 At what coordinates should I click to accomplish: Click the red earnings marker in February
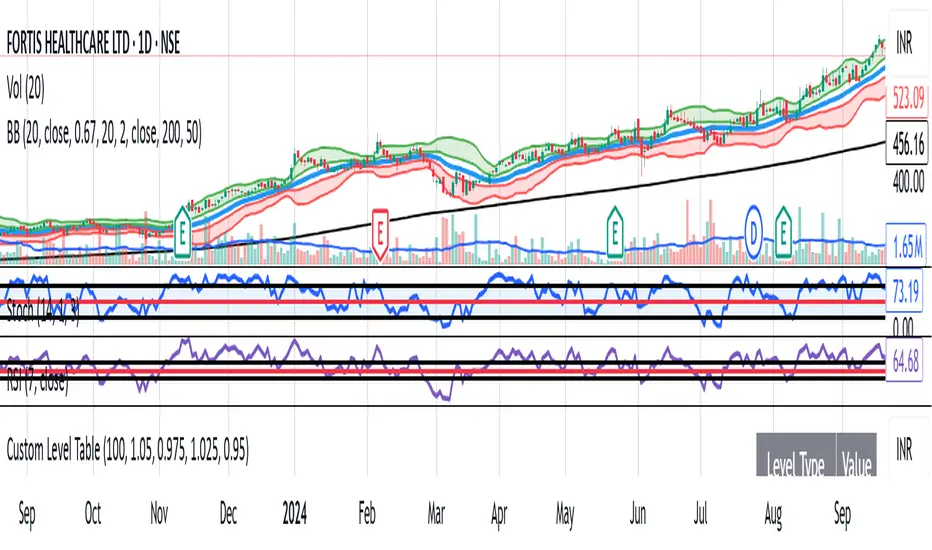[x=380, y=234]
